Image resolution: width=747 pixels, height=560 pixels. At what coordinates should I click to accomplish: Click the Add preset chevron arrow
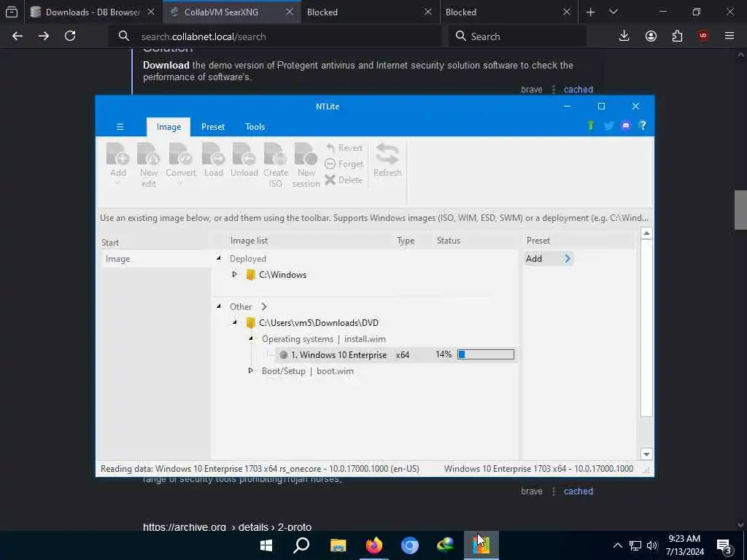pos(568,259)
